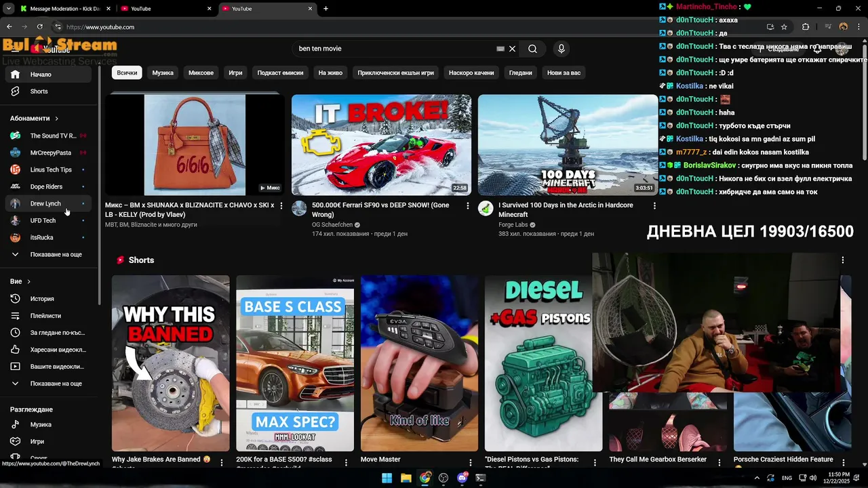Open UFD Tech subscription
Image resolution: width=868 pixels, height=488 pixels.
tap(48, 221)
